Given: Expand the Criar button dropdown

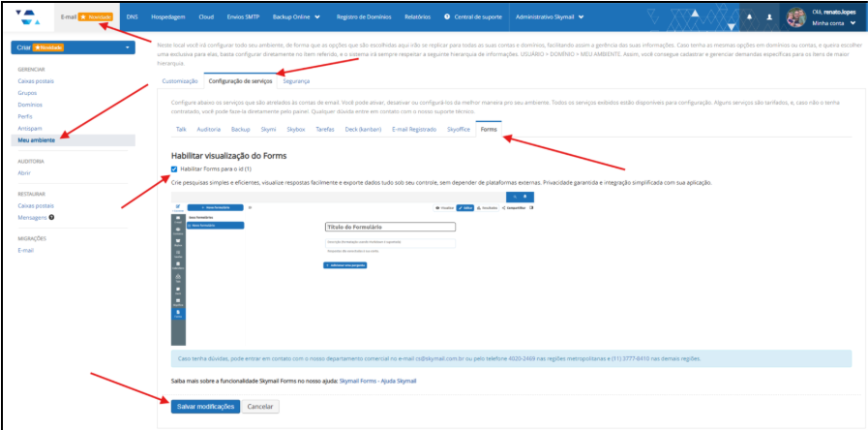Looking at the screenshot, I should pyautogui.click(x=127, y=46).
